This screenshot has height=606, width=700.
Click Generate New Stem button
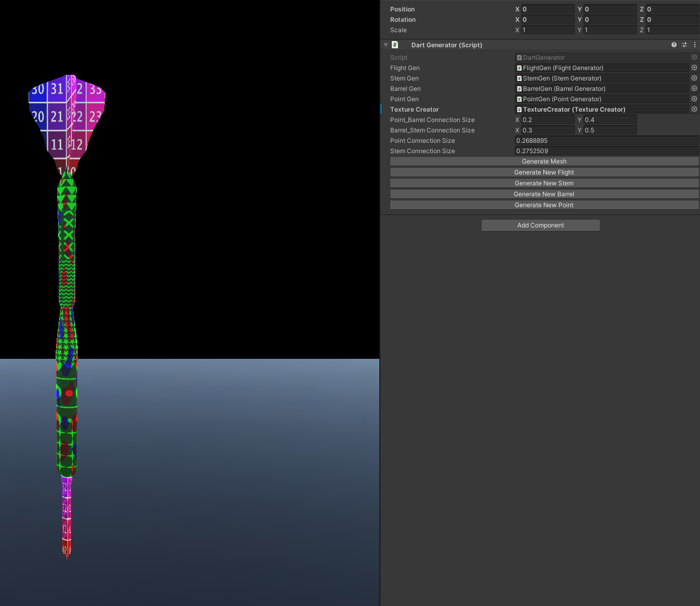coord(544,183)
